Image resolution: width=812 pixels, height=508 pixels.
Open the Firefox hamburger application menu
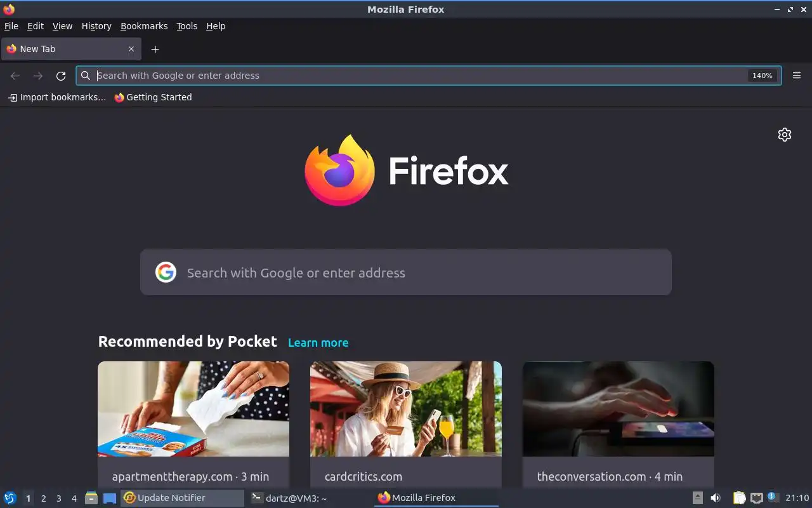pos(797,76)
